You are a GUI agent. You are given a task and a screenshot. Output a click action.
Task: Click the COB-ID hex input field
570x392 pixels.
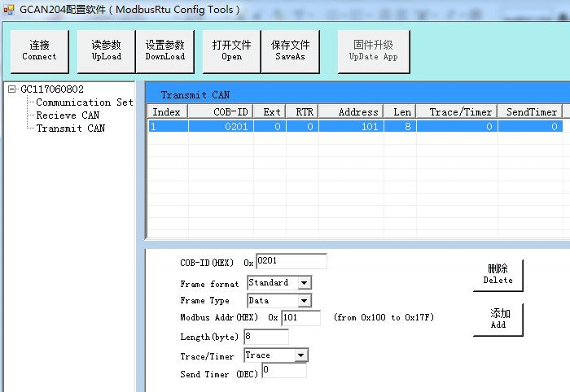tap(291, 261)
